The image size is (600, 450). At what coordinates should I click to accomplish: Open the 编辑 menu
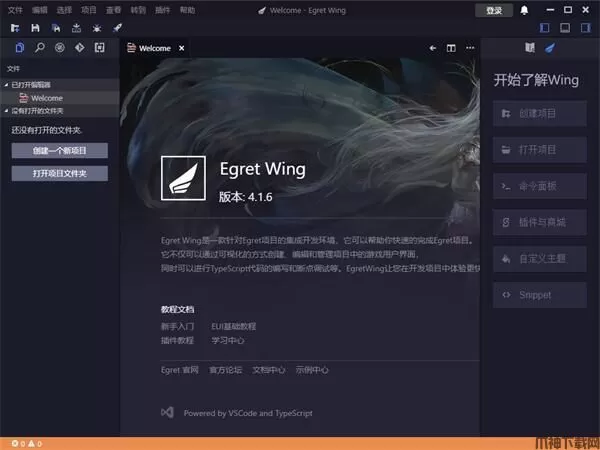40,10
